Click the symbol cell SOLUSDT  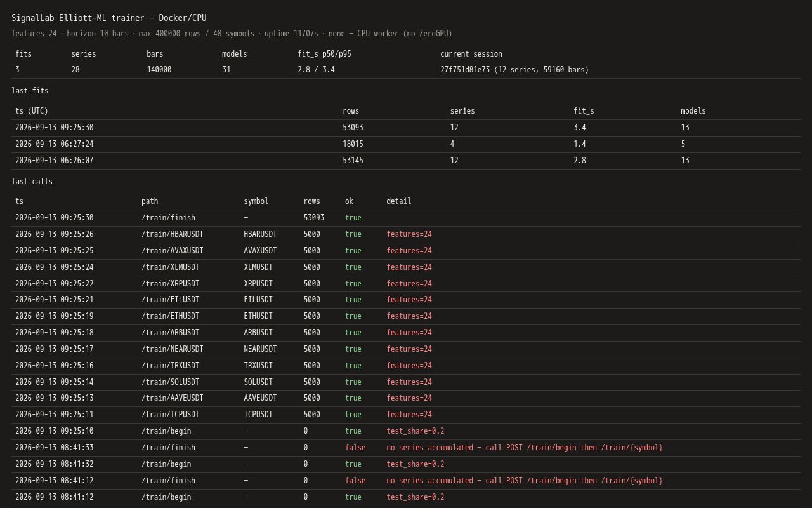coord(258,382)
